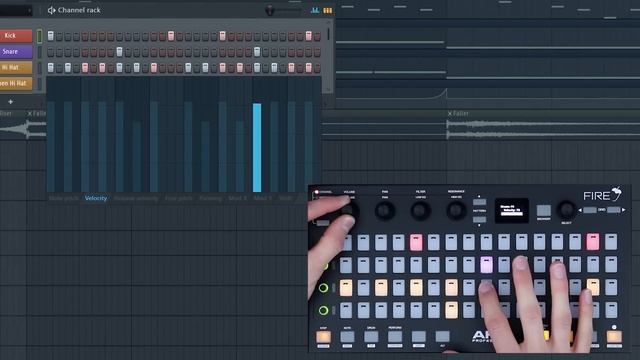640x360 pixels.
Task: Open the Channel rack menu icon
Action: pyautogui.click(x=51, y=10)
